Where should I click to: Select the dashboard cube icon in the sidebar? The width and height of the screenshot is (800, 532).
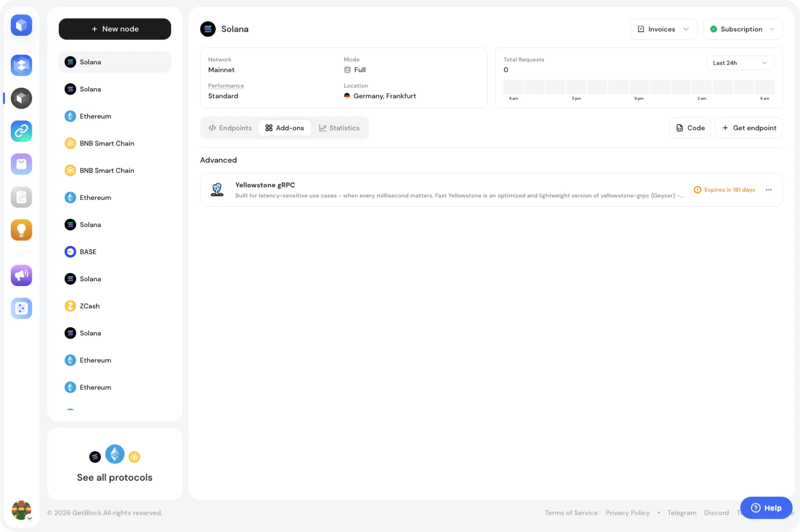(21, 25)
